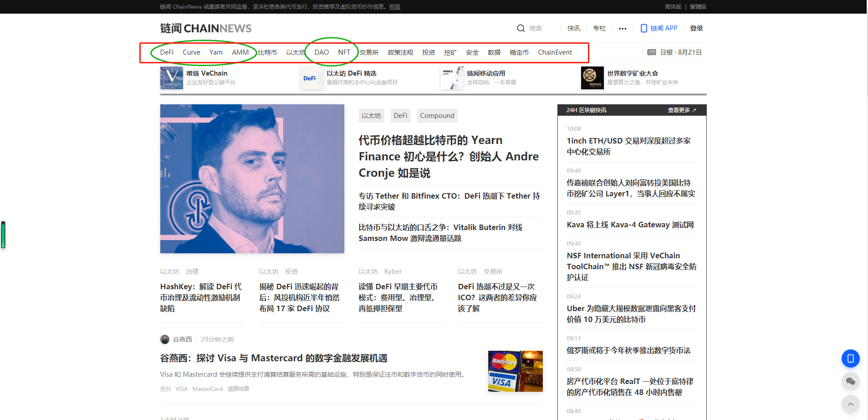Switch to 简体版 language
The width and height of the screenshot is (868, 420).
673,7
